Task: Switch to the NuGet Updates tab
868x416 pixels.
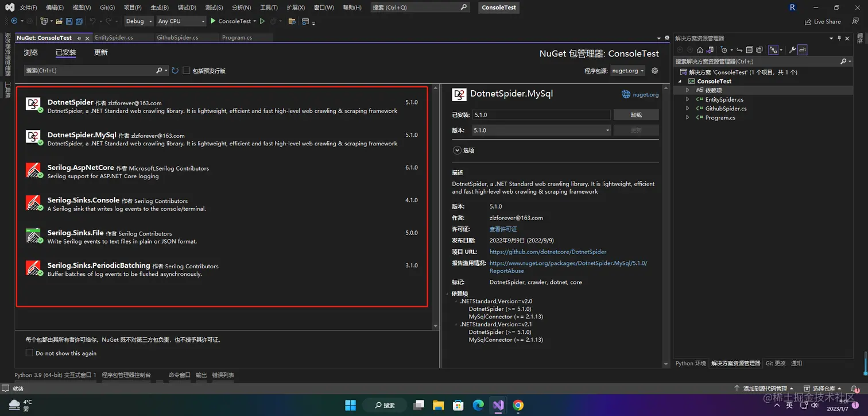Action: point(100,52)
